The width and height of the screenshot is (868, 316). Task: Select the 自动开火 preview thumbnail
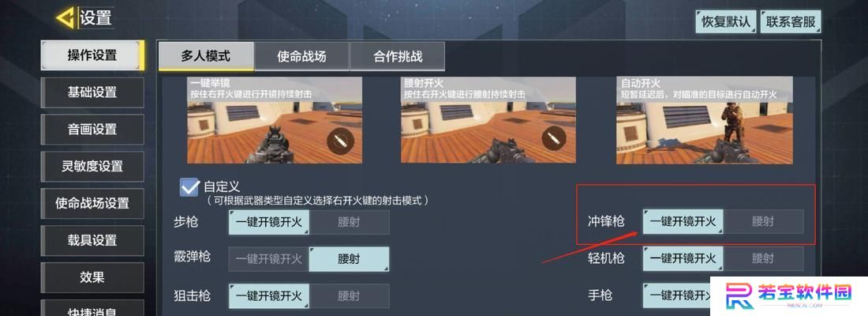[x=703, y=120]
